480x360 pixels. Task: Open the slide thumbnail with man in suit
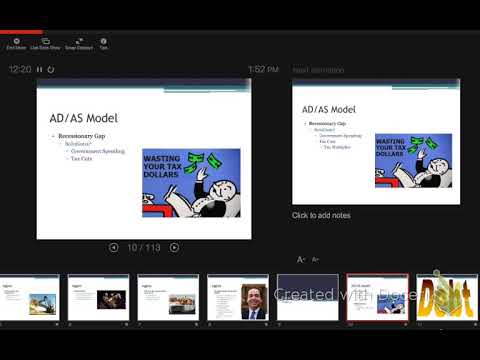[238, 298]
